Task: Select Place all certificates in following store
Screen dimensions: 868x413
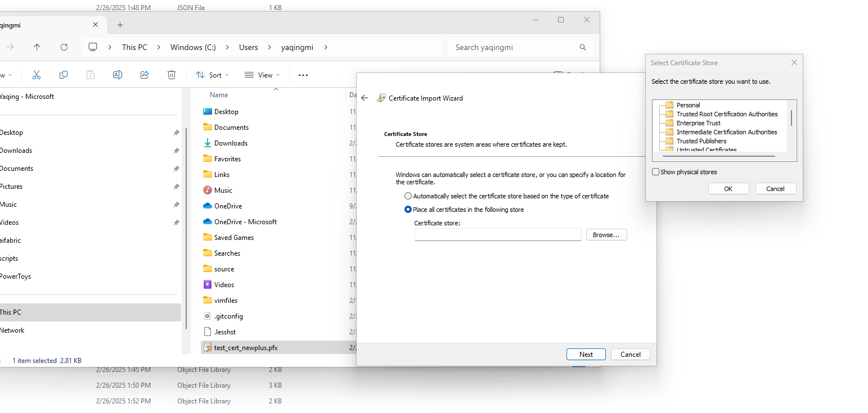Action: [408, 210]
